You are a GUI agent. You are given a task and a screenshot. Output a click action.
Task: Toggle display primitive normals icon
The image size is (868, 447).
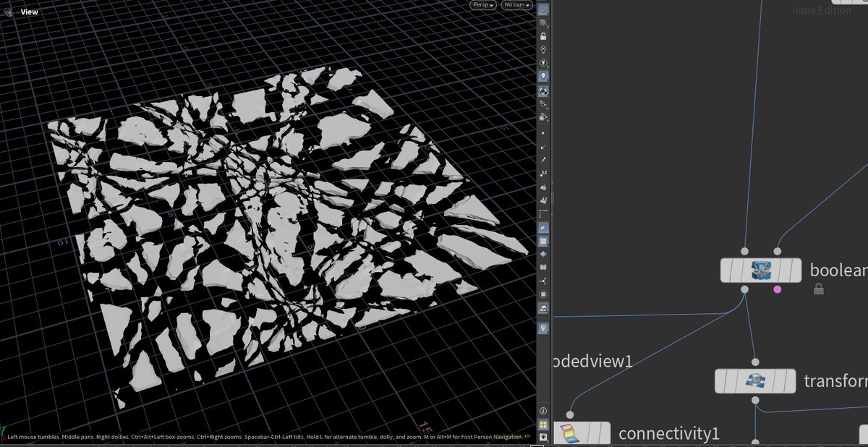click(543, 186)
